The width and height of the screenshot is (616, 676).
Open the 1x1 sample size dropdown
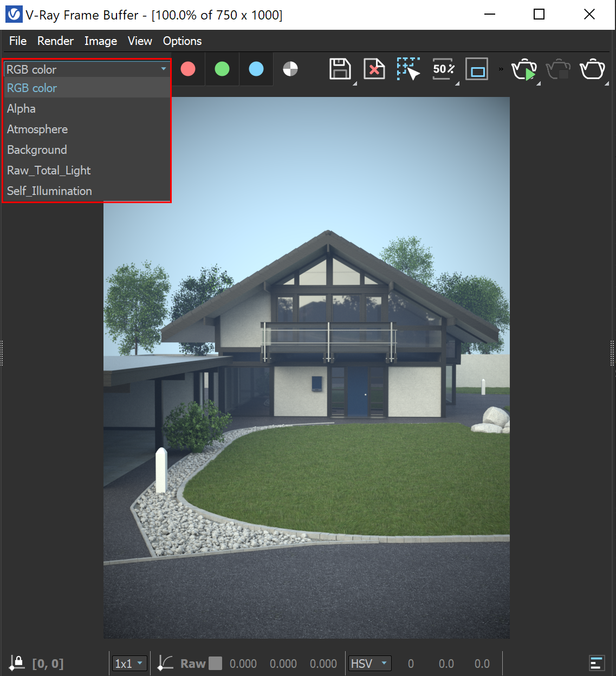[x=129, y=664]
